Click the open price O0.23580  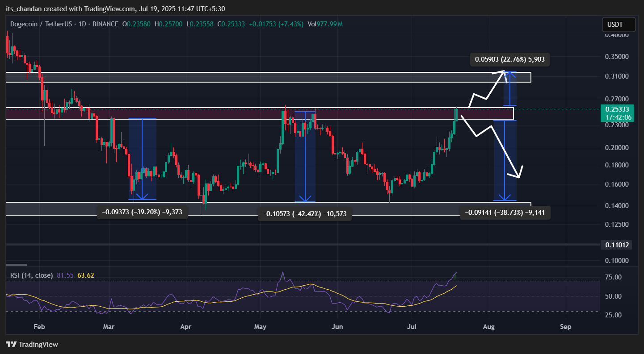click(x=137, y=24)
